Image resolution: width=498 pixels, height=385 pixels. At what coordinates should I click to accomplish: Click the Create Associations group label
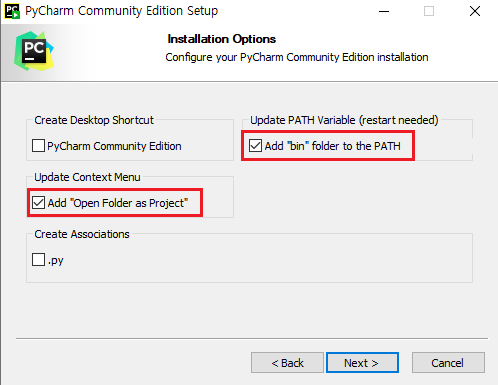tap(82, 234)
